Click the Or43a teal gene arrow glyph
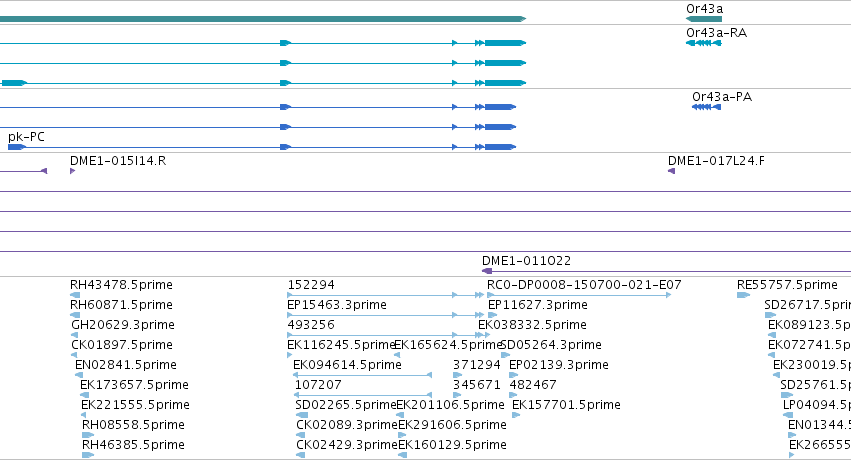 [x=704, y=19]
